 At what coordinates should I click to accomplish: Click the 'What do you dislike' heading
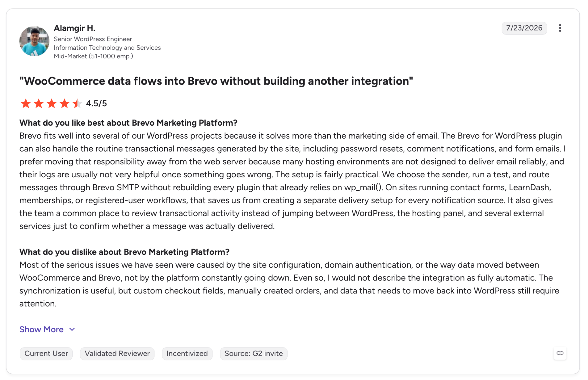tap(124, 252)
